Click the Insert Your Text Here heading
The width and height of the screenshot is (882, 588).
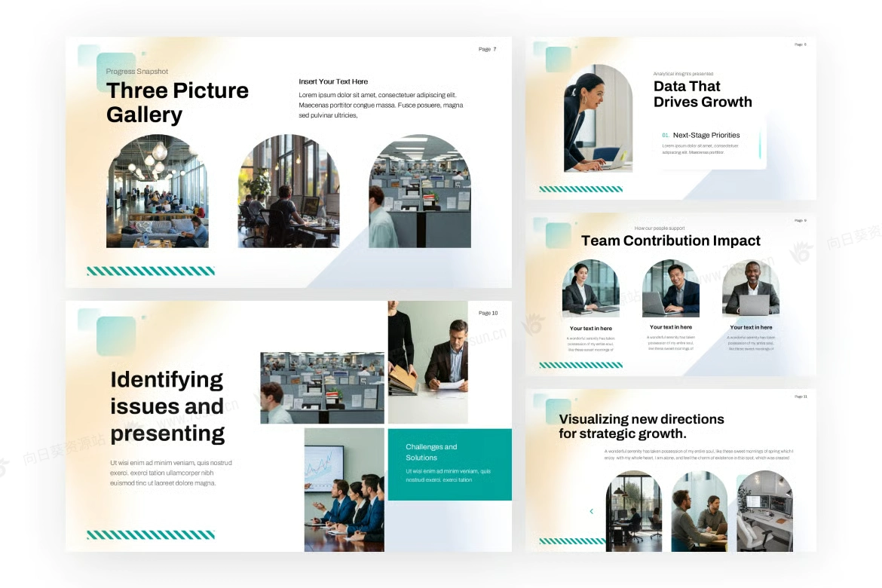click(333, 81)
